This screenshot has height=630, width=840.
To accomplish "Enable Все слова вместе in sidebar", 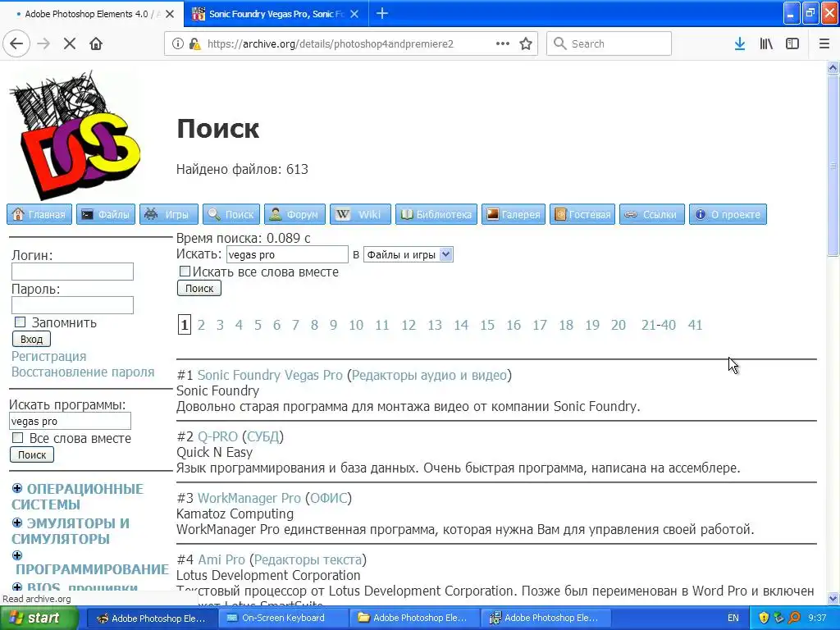I will pos(18,438).
